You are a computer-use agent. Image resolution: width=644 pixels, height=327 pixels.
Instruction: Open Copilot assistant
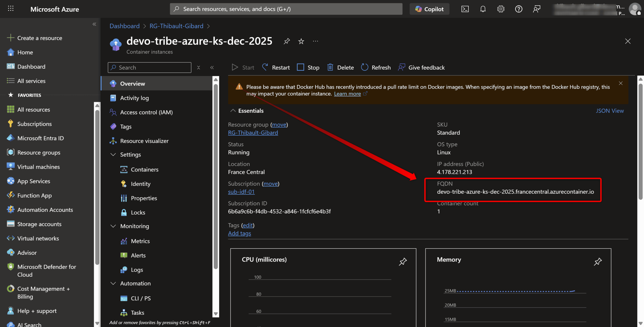[x=429, y=9]
